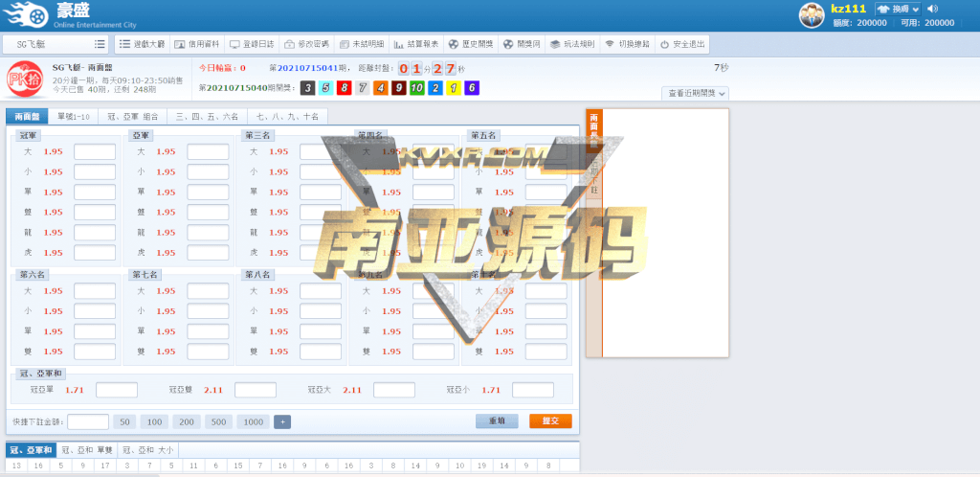The width and height of the screenshot is (980, 477).
Task: Click the 冠亞小 bet input
Action: [x=533, y=390]
